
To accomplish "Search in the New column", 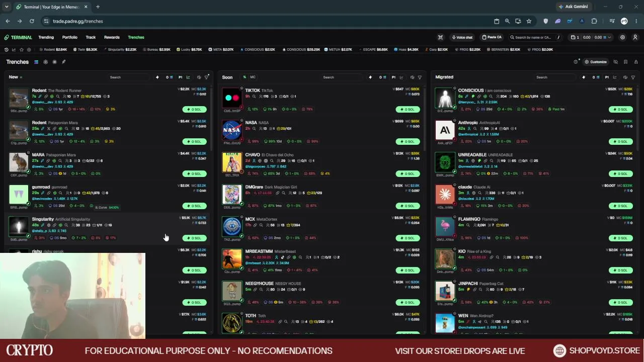I will pyautogui.click(x=128, y=77).
